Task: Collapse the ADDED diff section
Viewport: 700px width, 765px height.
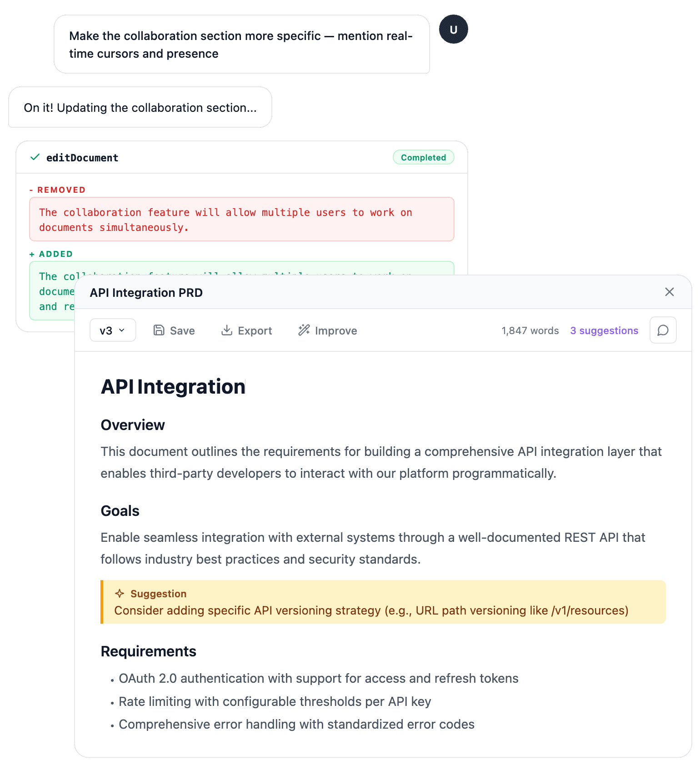Action: pyautogui.click(x=51, y=254)
